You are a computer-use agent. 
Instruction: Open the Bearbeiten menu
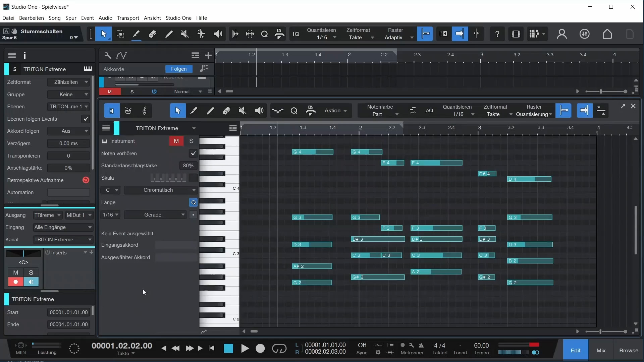tap(32, 18)
